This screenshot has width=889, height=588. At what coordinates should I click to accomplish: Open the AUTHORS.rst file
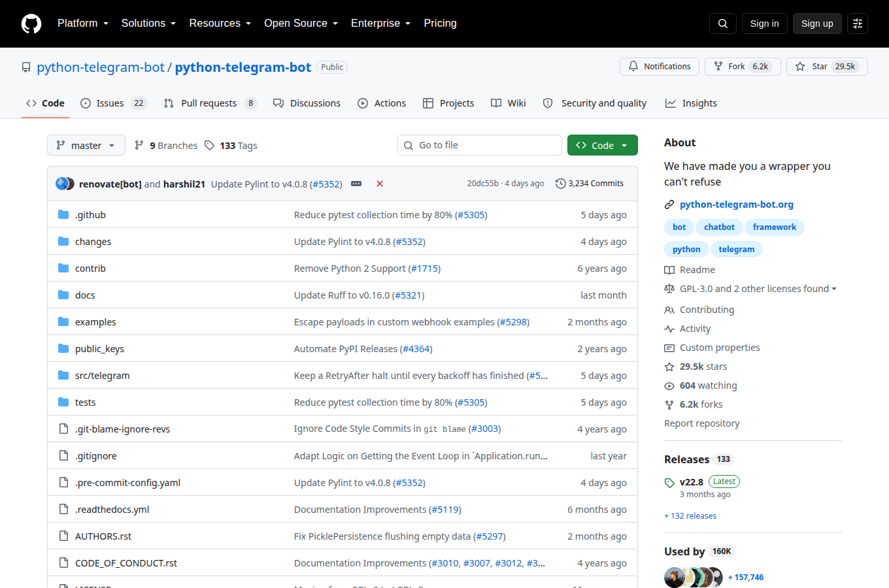pyautogui.click(x=103, y=536)
